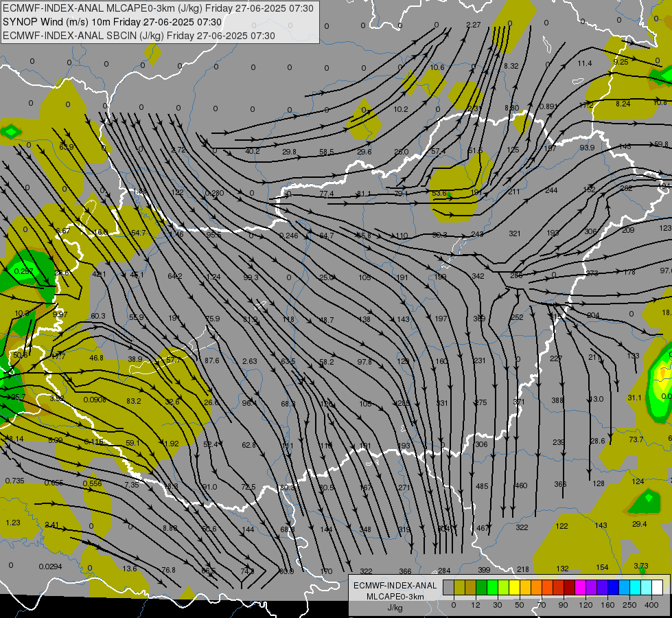The image size is (672, 618).
Task: Click the map value 460
Action: [521, 485]
